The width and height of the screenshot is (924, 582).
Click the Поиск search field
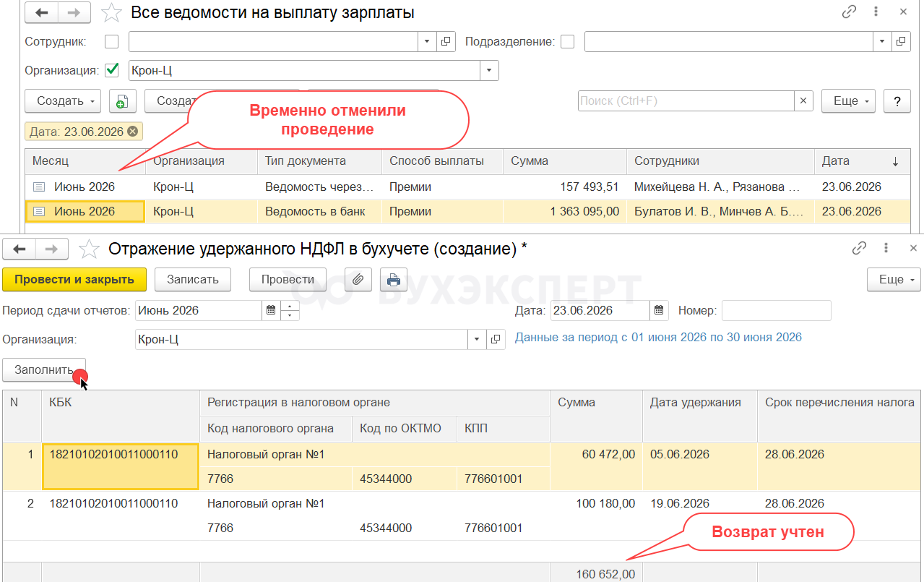tap(686, 101)
